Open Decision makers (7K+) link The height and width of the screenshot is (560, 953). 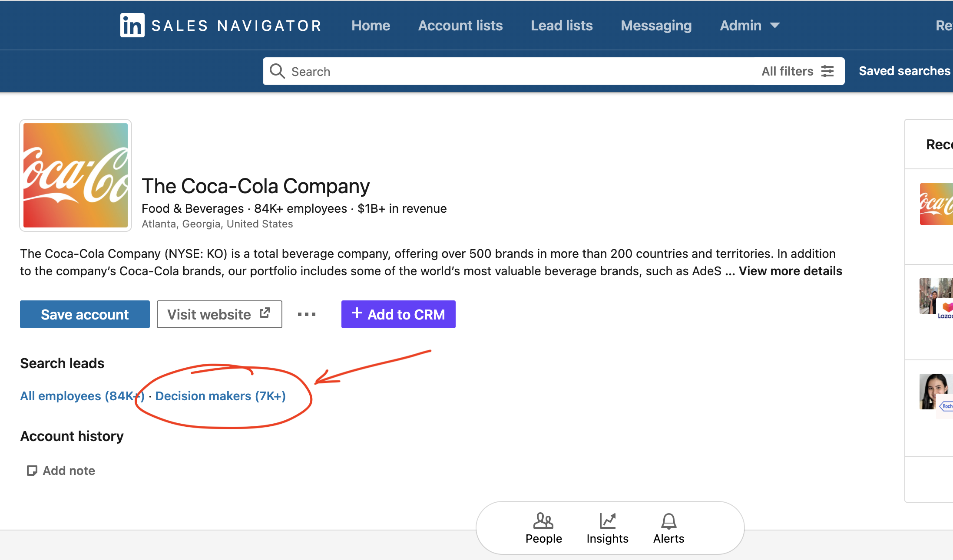[x=220, y=396]
